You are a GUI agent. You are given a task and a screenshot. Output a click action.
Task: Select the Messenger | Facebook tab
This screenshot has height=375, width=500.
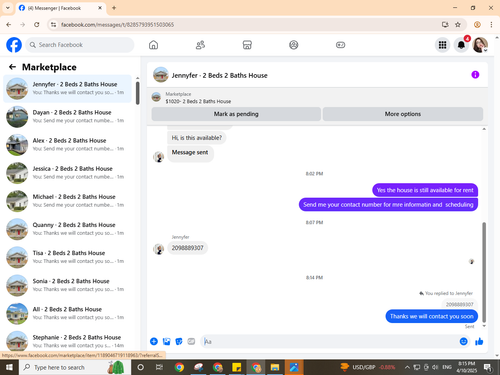pyautogui.click(x=60, y=8)
